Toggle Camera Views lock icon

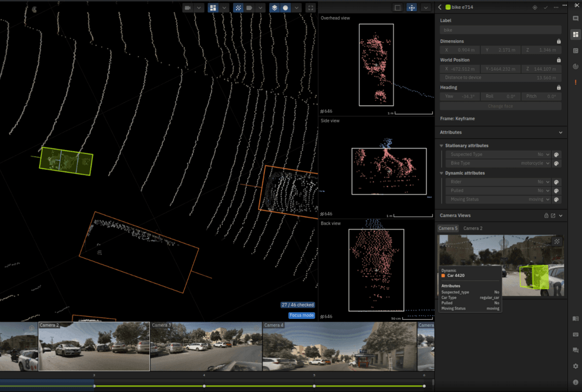click(546, 216)
